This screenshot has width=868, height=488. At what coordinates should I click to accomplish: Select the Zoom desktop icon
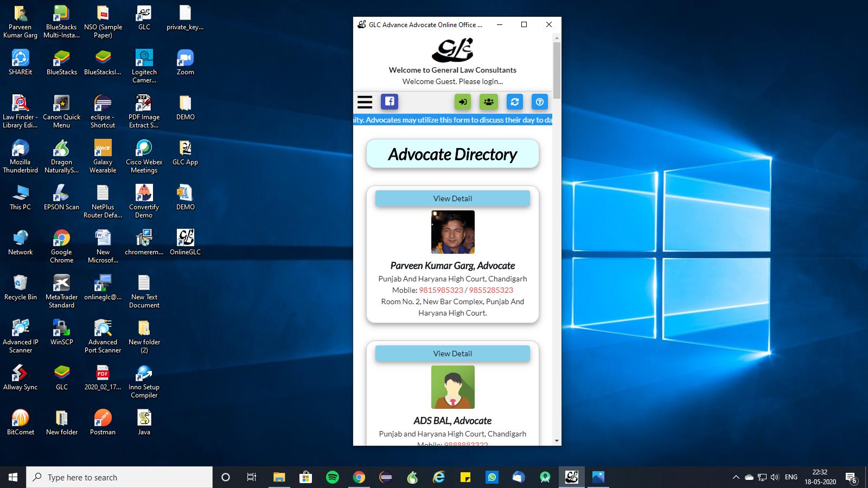click(x=185, y=62)
